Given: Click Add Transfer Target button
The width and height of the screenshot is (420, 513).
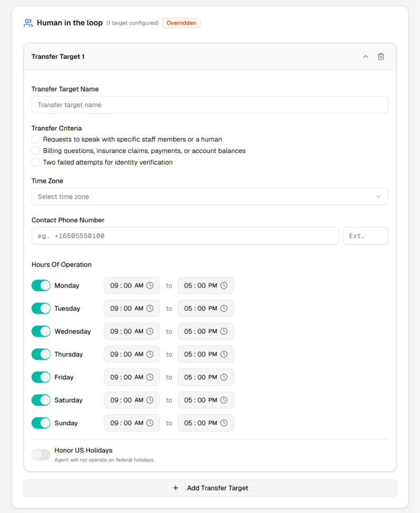Looking at the screenshot, I should point(209,488).
